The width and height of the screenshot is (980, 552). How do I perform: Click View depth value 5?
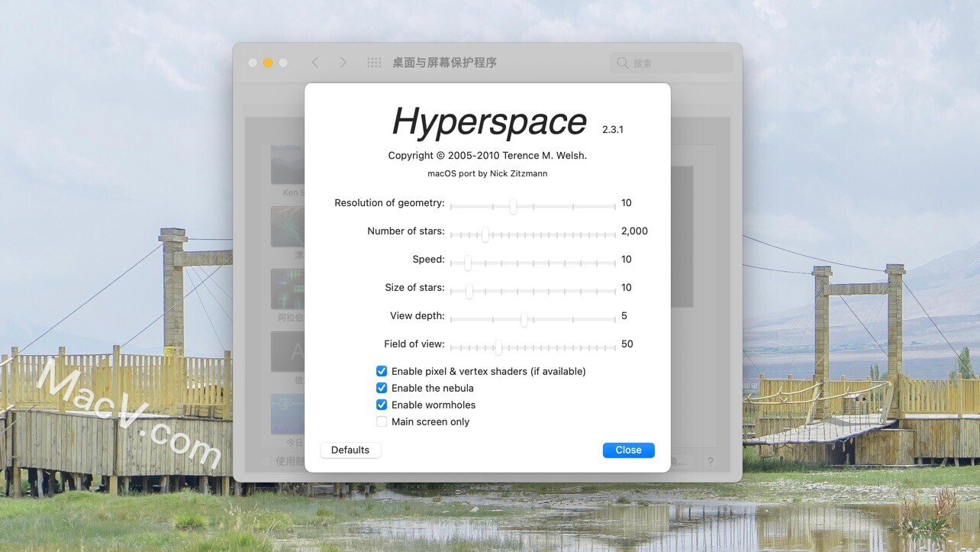click(624, 316)
